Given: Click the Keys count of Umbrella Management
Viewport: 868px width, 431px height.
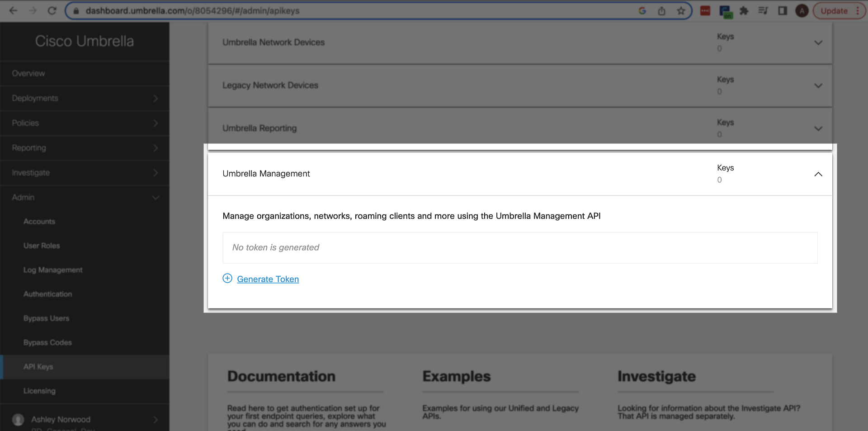Looking at the screenshot, I should [x=719, y=180].
